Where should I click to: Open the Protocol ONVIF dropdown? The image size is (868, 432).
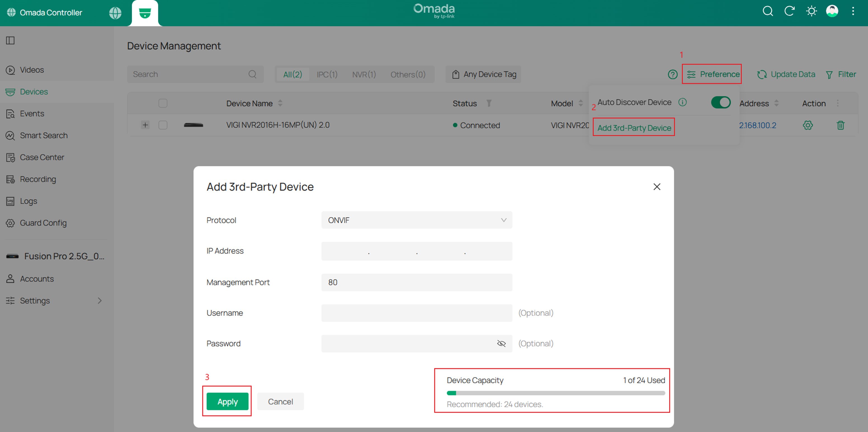[x=416, y=220]
